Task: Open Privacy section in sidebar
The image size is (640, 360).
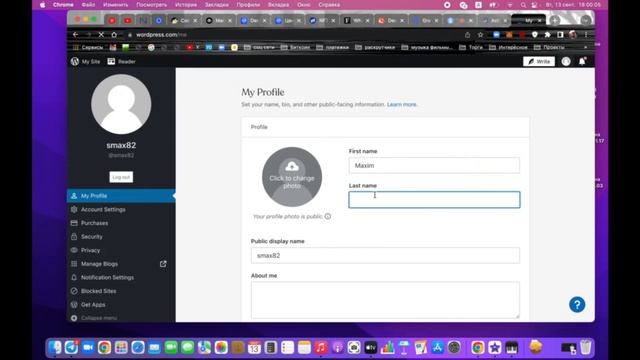Action: [121, 250]
